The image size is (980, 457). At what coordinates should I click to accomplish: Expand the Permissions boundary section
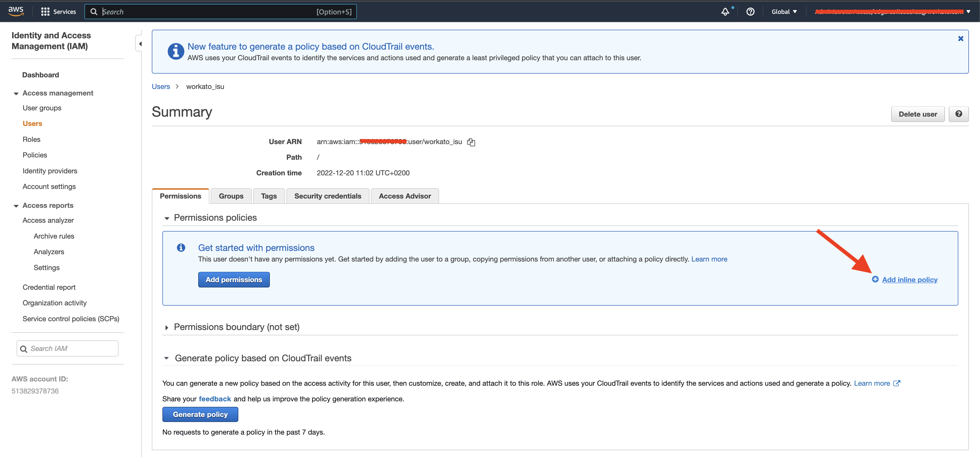[167, 327]
